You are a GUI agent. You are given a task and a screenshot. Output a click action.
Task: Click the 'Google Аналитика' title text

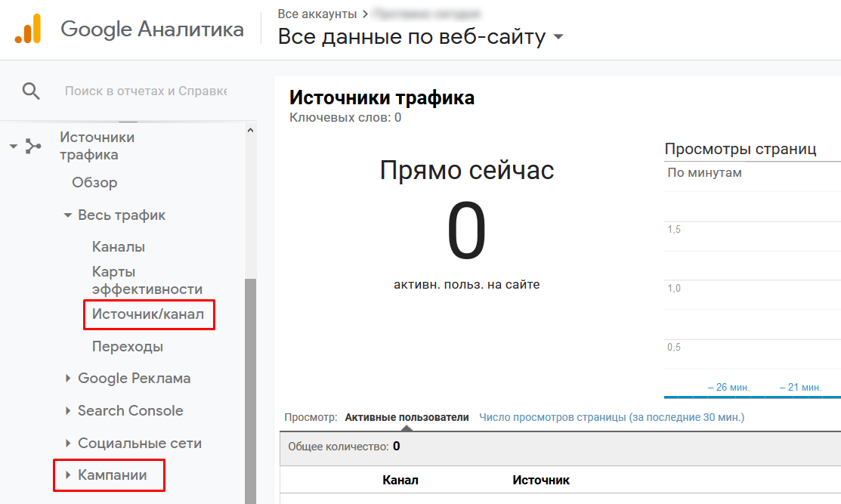[x=153, y=29]
